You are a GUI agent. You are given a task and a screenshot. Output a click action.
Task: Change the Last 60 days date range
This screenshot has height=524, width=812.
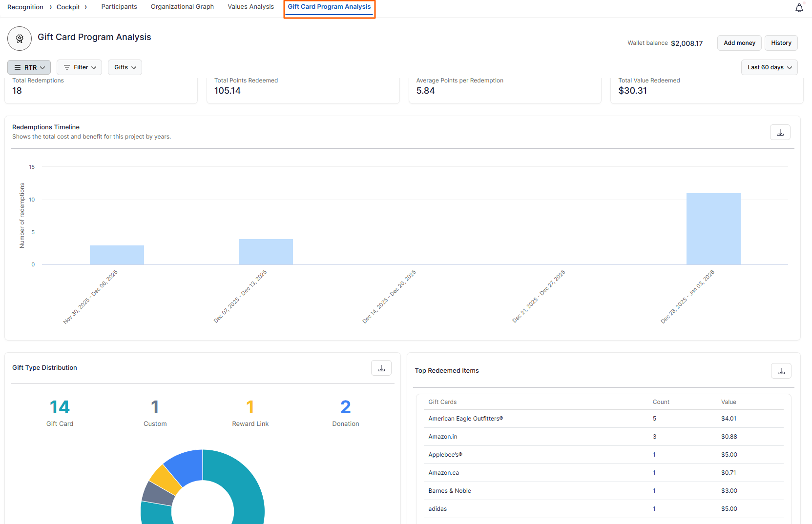tap(769, 67)
